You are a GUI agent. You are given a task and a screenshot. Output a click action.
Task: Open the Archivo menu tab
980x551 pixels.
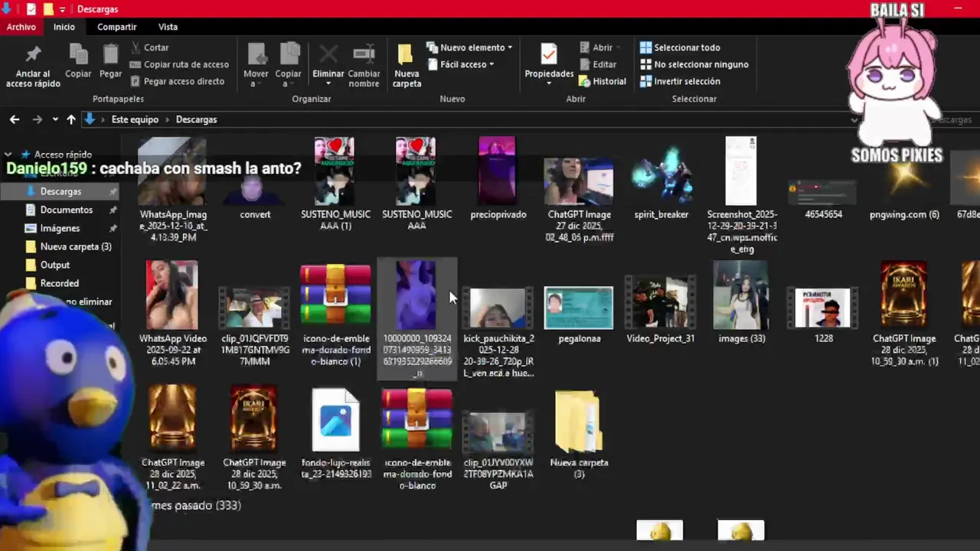21,27
